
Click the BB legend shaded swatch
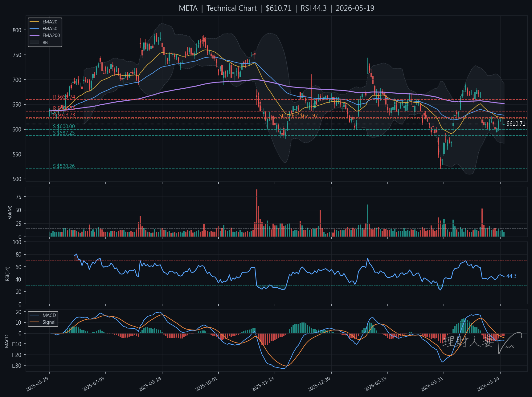(35, 42)
